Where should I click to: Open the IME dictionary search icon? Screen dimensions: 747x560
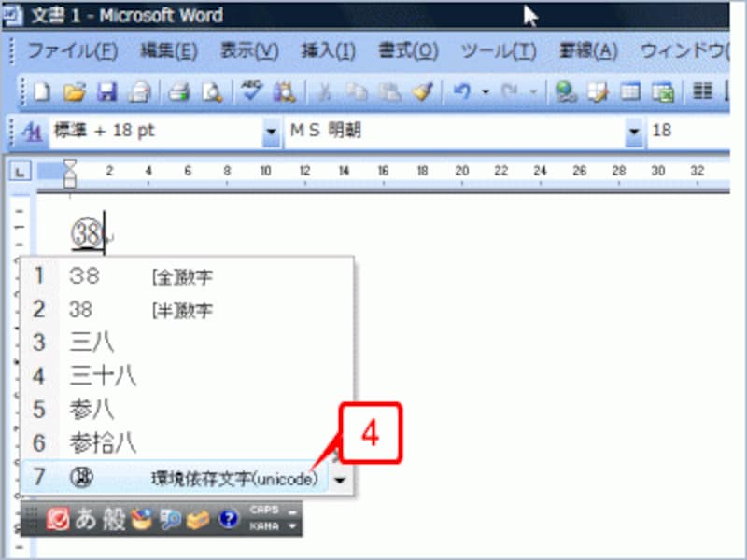(170, 519)
